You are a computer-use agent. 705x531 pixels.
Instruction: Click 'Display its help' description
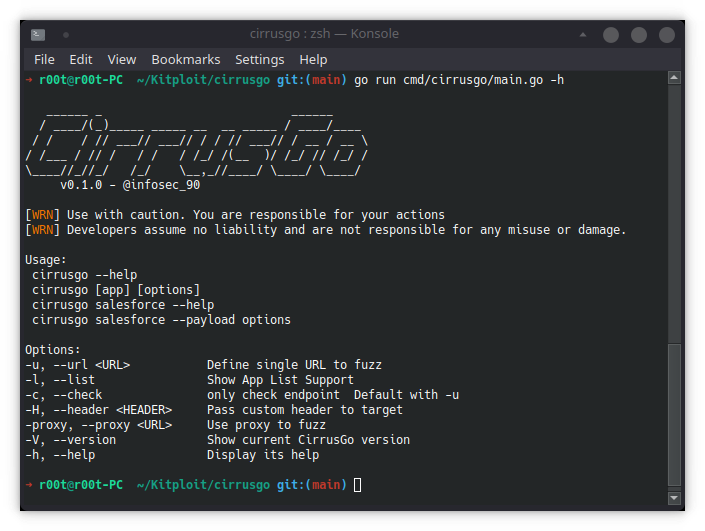[263, 455]
